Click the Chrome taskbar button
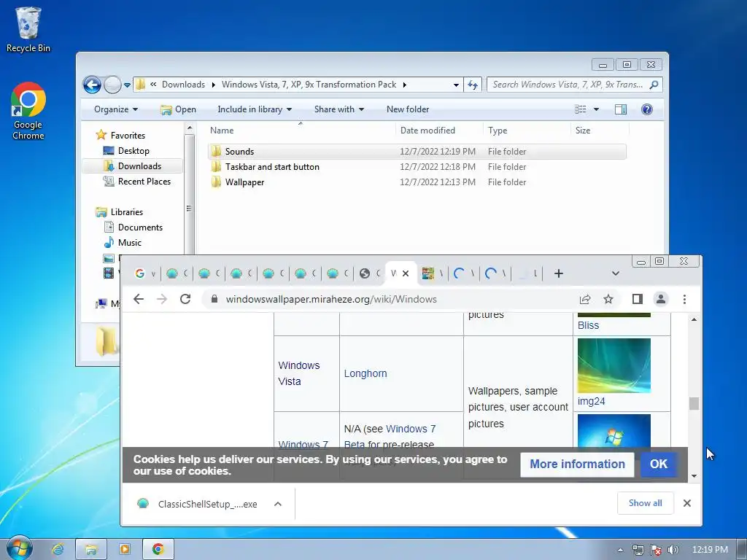The image size is (747, 560). tap(158, 550)
